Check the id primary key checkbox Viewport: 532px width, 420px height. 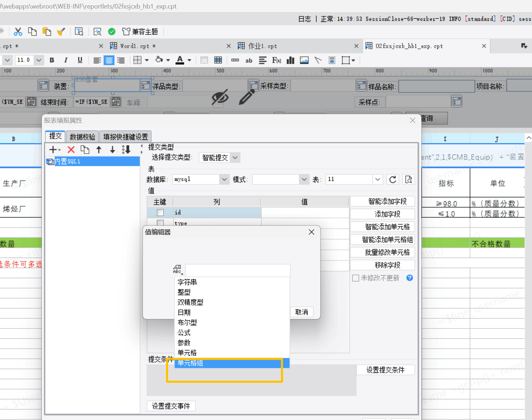coord(160,212)
